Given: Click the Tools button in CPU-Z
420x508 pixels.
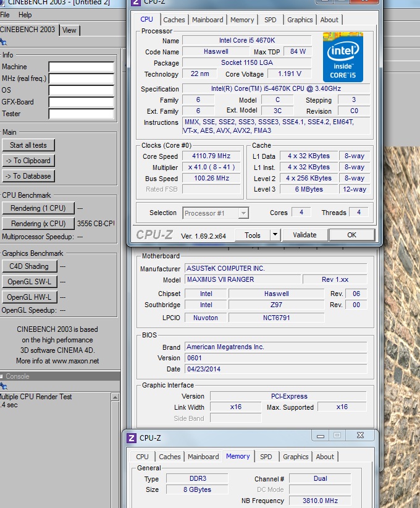Looking at the screenshot, I should pyautogui.click(x=253, y=235).
